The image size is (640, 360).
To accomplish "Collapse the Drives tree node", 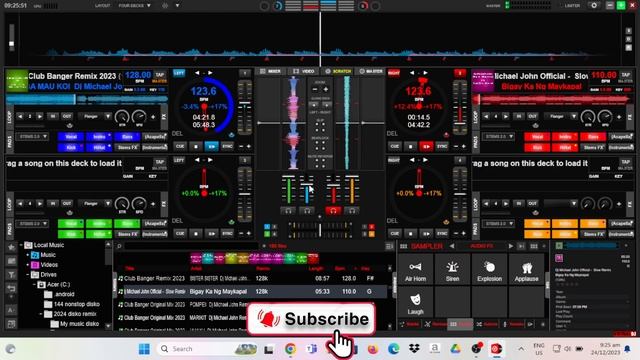I will click(28, 275).
